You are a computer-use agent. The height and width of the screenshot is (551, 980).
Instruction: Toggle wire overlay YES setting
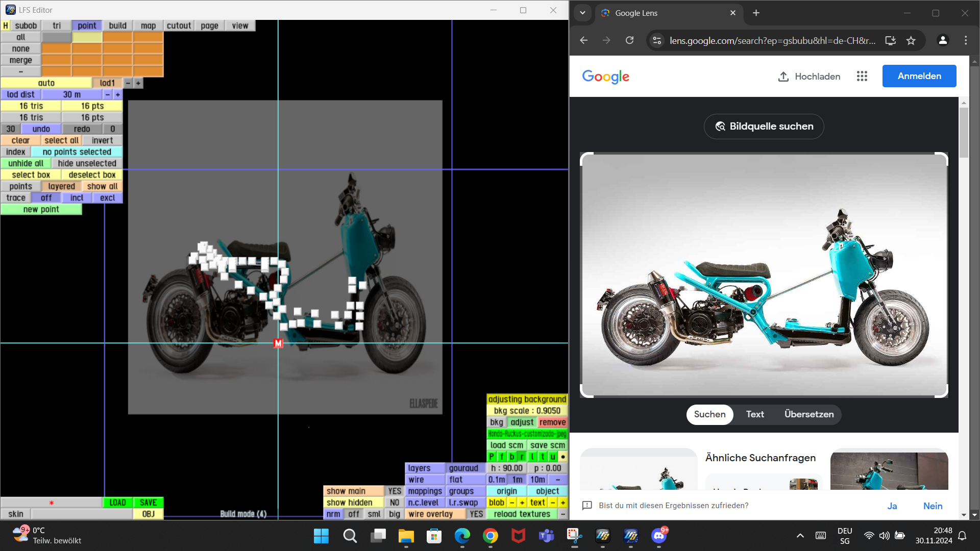(476, 514)
